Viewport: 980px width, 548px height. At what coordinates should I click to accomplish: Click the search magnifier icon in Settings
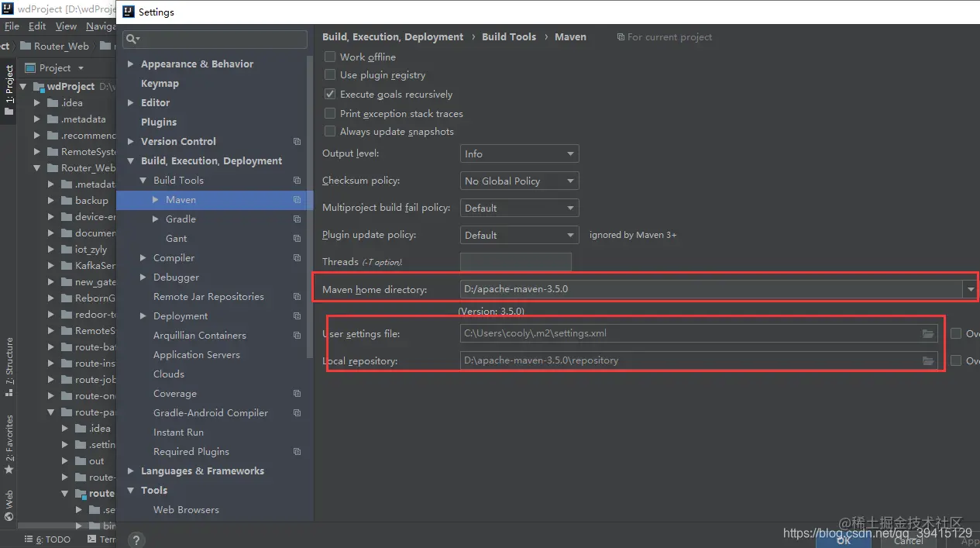[132, 39]
